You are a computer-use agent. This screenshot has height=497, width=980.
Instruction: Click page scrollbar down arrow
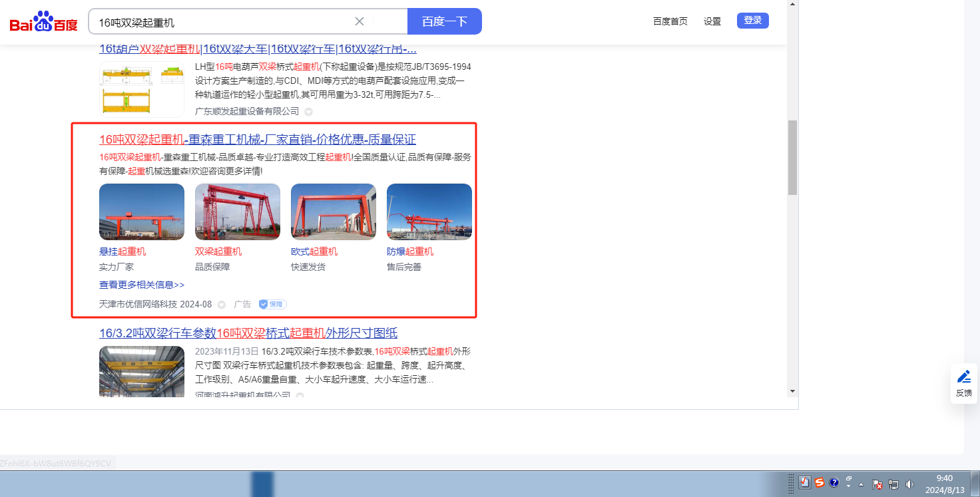[792, 391]
